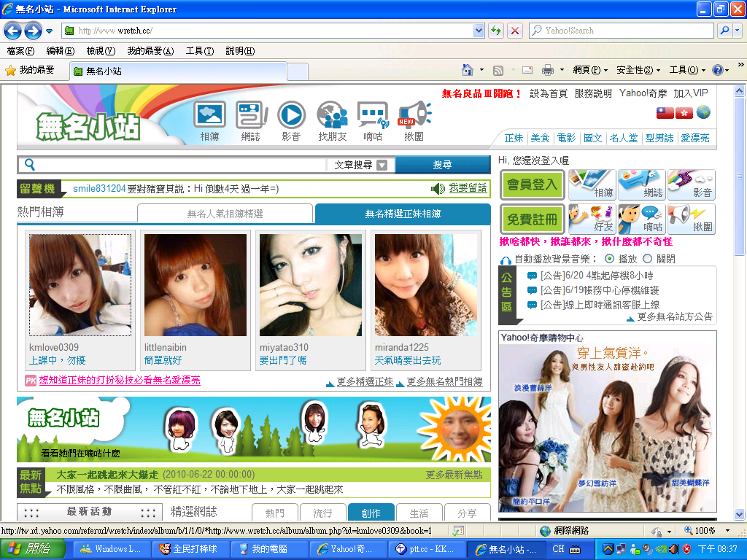Open the Home page toolbar icon
This screenshot has height=560, width=747.
tap(468, 70)
